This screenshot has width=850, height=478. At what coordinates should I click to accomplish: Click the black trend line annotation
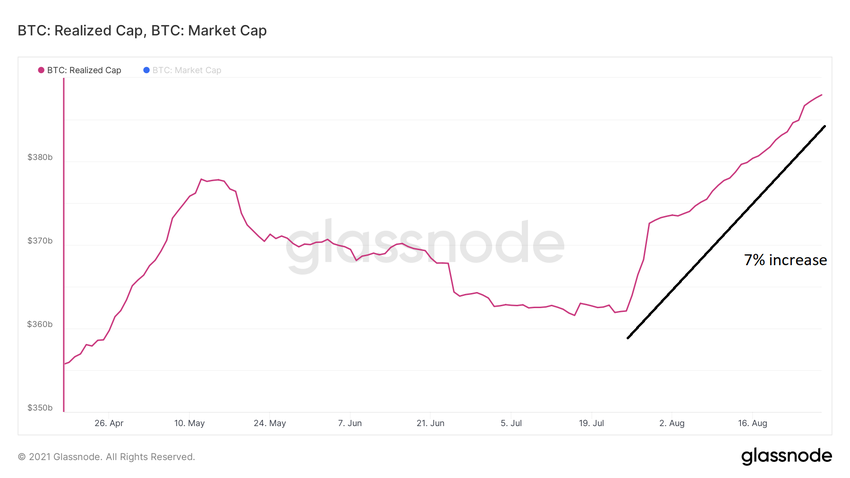726,232
